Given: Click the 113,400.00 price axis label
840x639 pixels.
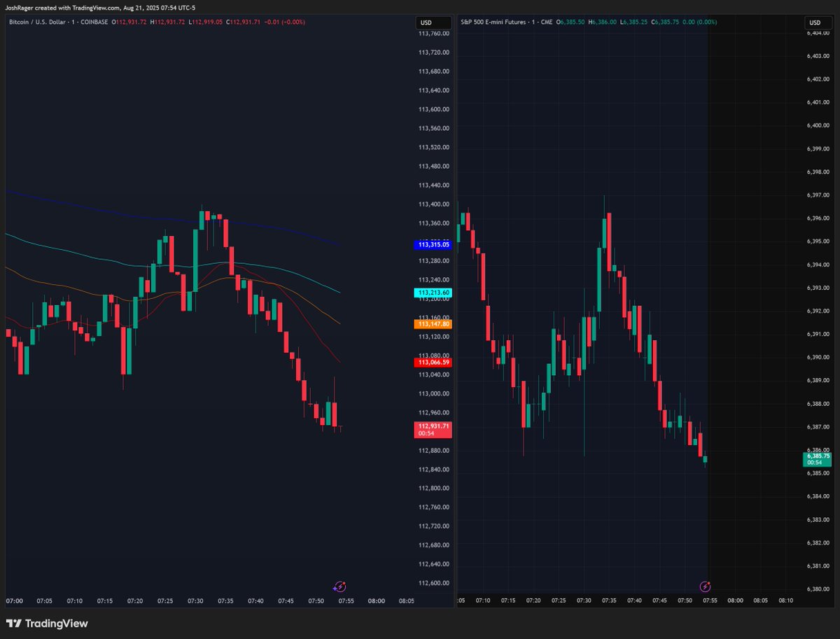Looking at the screenshot, I should coord(434,204).
